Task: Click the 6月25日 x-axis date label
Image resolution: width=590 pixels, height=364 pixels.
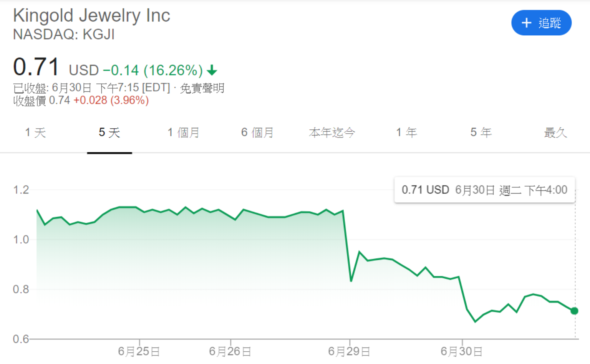Action: tap(139, 351)
